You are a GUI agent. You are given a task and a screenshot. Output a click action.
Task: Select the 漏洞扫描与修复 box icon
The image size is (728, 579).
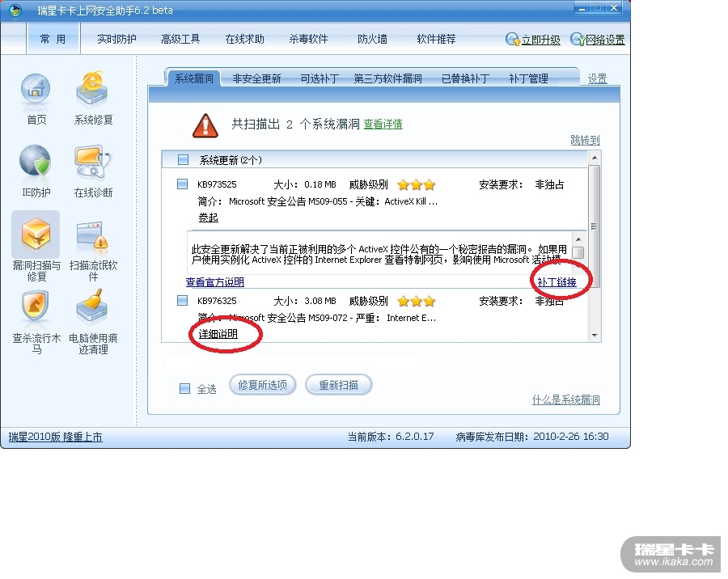[x=36, y=235]
